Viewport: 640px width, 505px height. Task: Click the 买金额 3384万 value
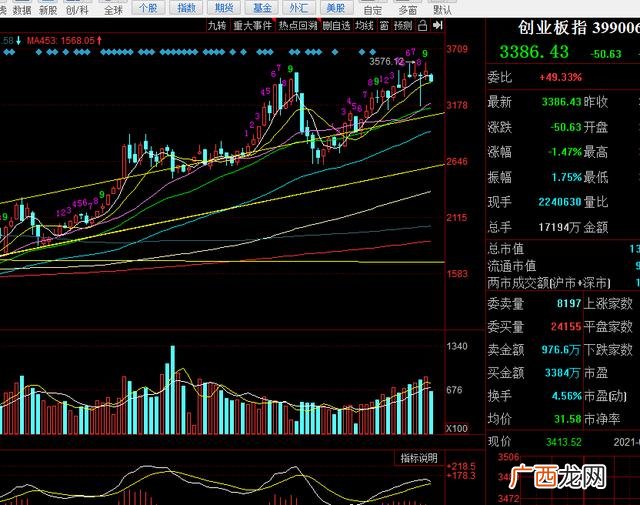562,373
